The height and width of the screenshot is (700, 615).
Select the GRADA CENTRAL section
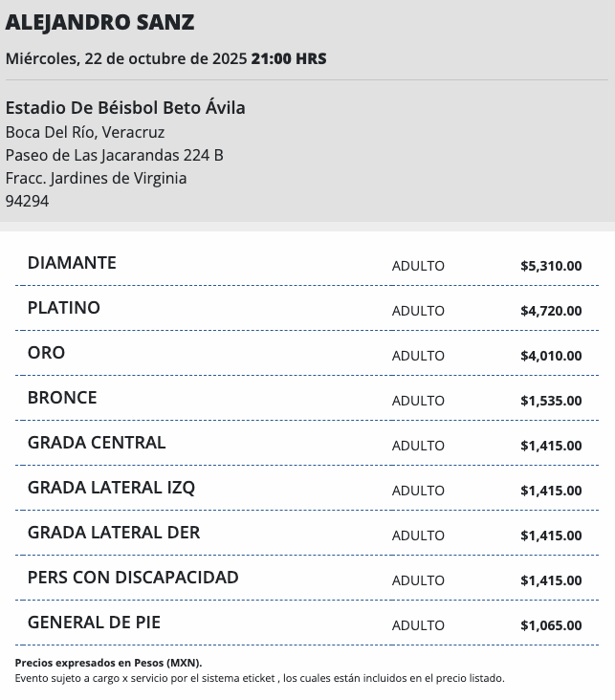pyautogui.click(x=97, y=443)
